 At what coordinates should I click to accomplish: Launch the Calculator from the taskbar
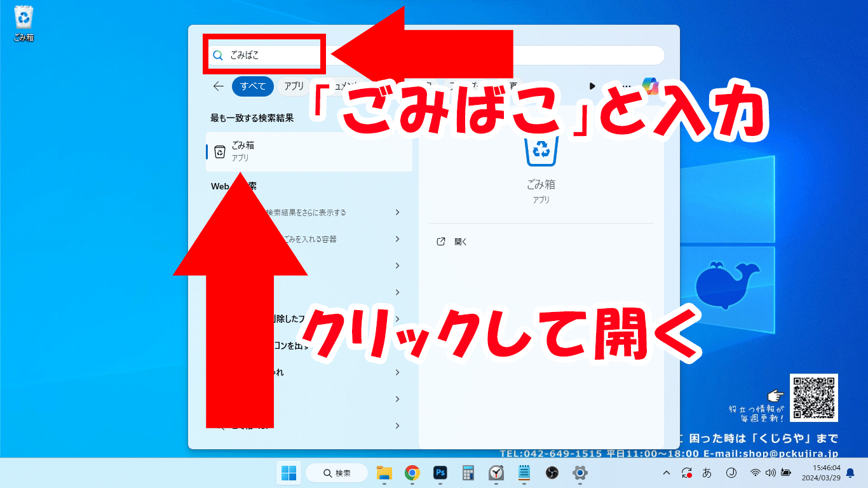(468, 473)
